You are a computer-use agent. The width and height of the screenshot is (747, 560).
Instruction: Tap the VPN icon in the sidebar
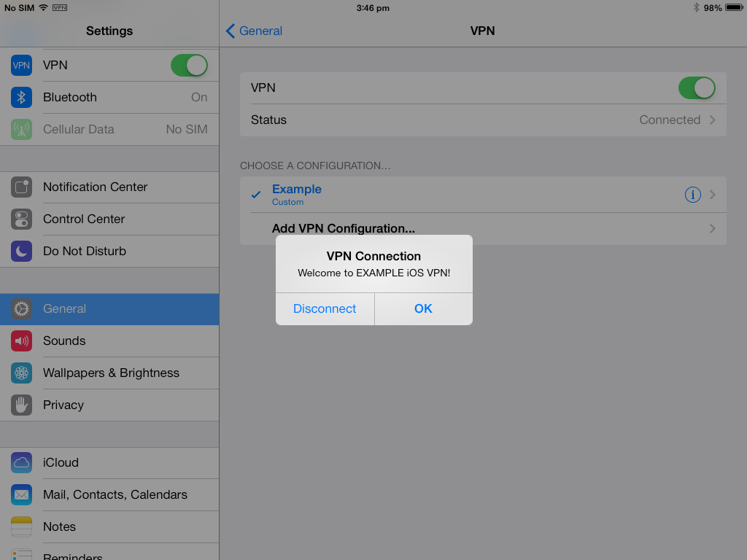pyautogui.click(x=21, y=65)
